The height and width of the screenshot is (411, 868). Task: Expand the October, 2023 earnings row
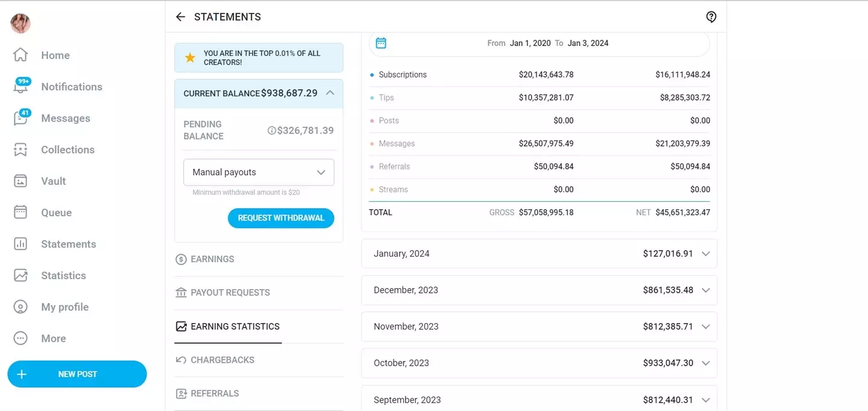(x=706, y=363)
